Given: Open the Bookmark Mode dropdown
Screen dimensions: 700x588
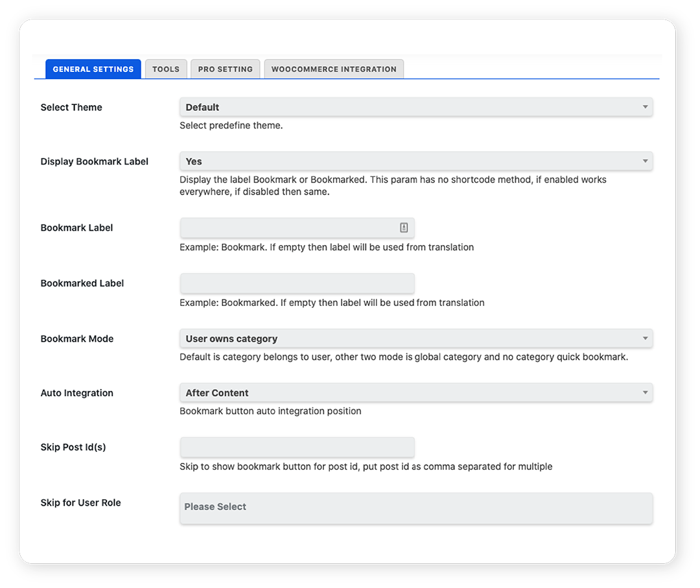Looking at the screenshot, I should pos(416,338).
